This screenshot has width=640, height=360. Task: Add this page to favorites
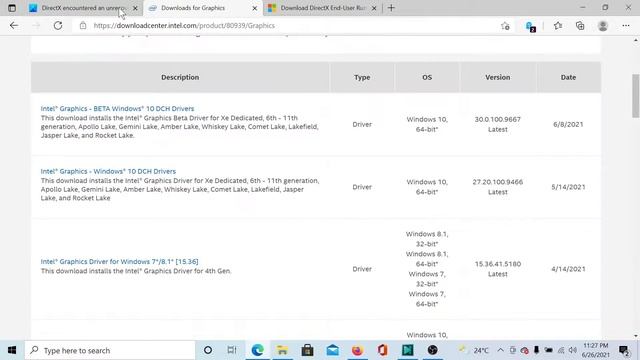(505, 26)
